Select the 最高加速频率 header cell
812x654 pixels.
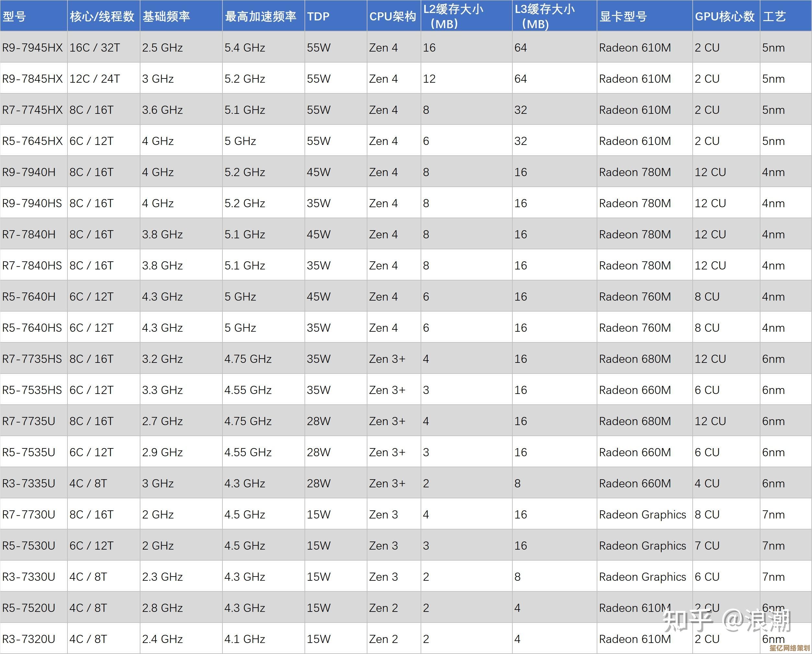point(260,16)
